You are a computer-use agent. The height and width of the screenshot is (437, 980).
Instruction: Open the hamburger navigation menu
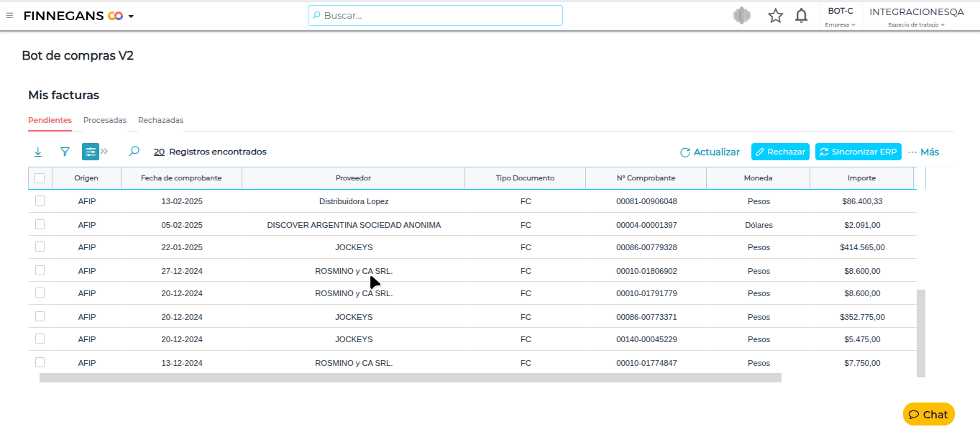pos(9,15)
